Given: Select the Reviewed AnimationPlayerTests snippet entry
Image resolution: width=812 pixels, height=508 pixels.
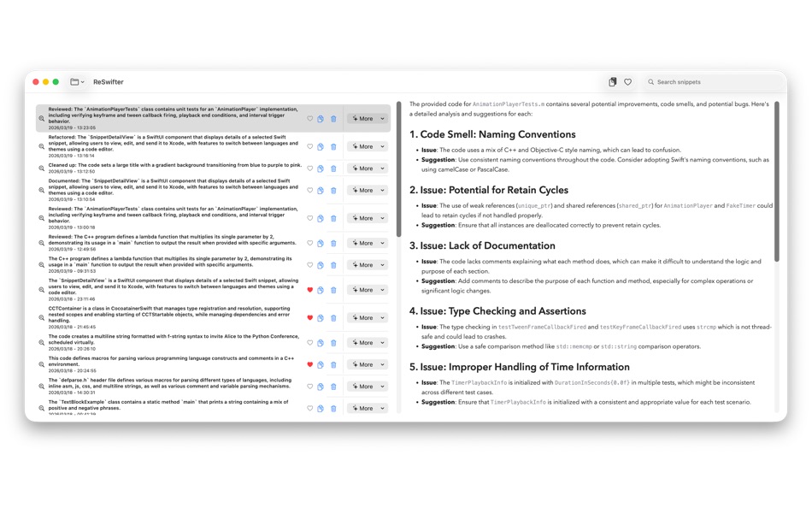Looking at the screenshot, I should 171,217.
